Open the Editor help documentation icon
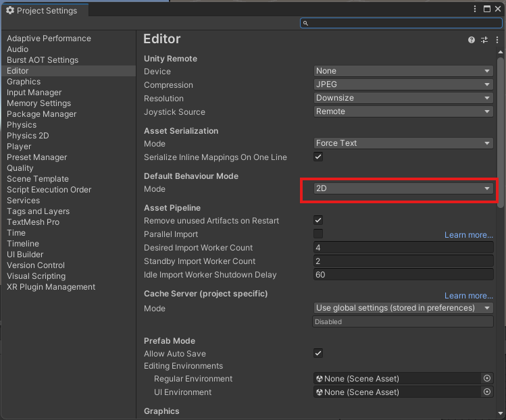This screenshot has height=420, width=506. click(x=471, y=40)
